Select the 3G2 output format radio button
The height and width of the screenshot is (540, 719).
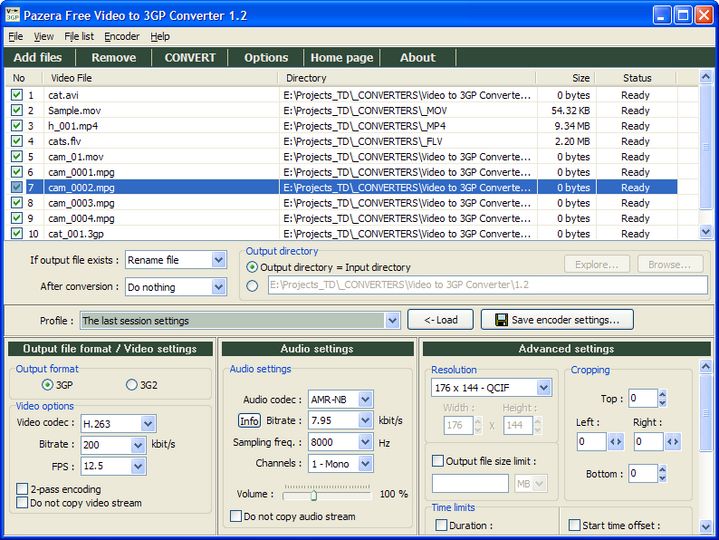point(132,385)
